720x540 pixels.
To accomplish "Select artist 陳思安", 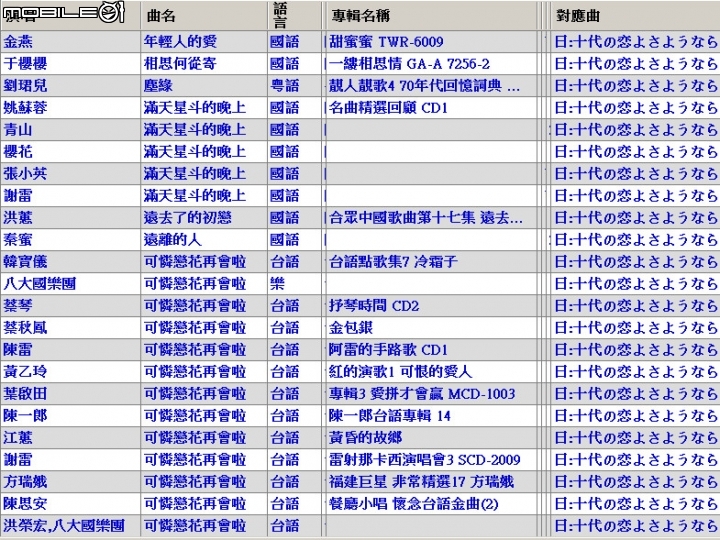I will tap(25, 504).
